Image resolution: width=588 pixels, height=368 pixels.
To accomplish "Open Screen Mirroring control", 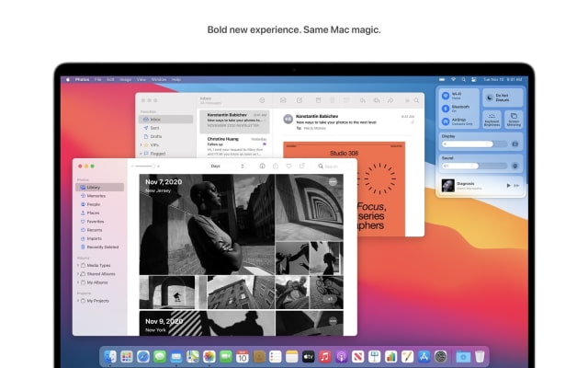I will click(x=513, y=117).
